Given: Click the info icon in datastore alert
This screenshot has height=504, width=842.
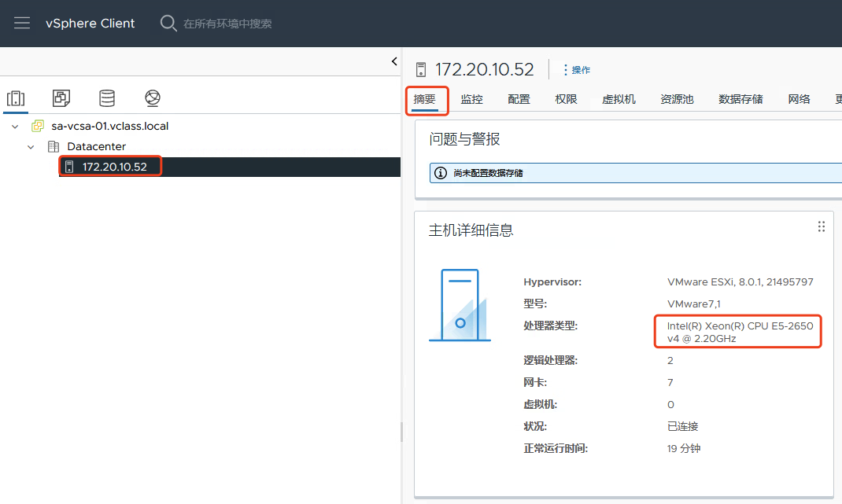Looking at the screenshot, I should coord(441,173).
